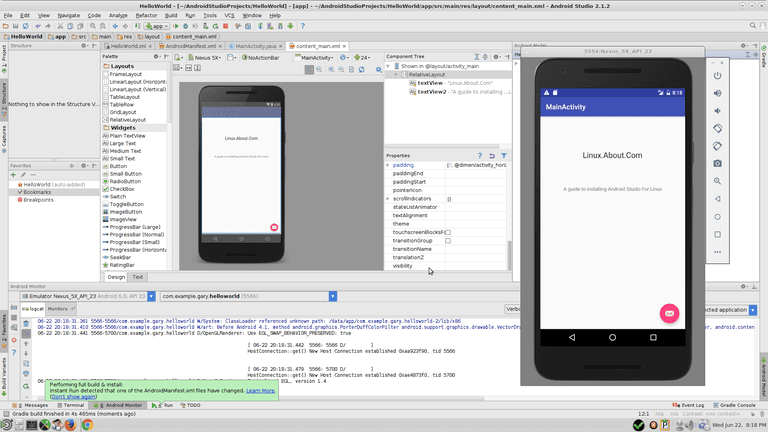Click emulator volume down icon
Viewport: 768px width, 432px height.
click(x=717, y=111)
